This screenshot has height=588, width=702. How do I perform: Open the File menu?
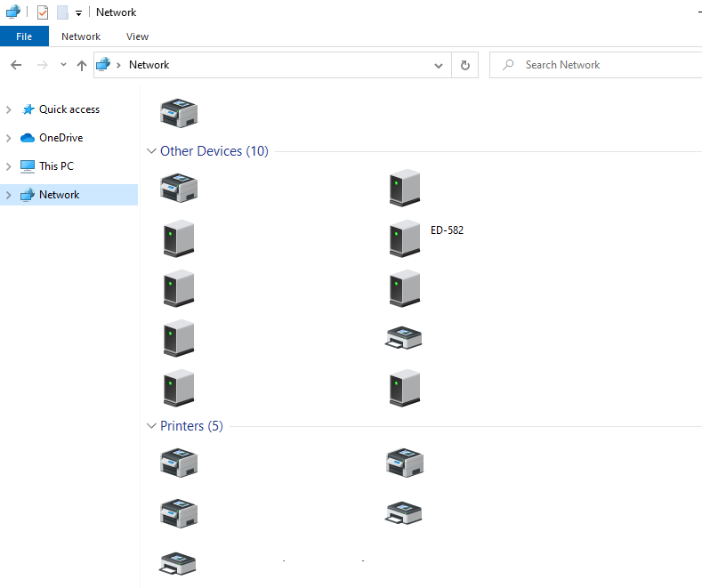tap(24, 36)
